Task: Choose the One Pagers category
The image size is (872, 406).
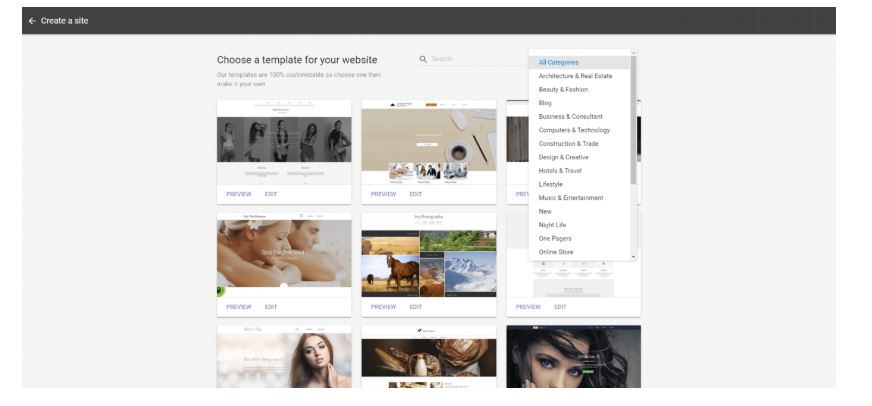Action: click(x=579, y=239)
